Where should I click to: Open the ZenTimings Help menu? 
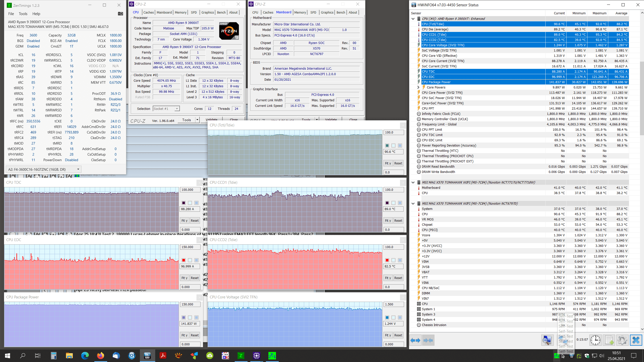[36, 14]
